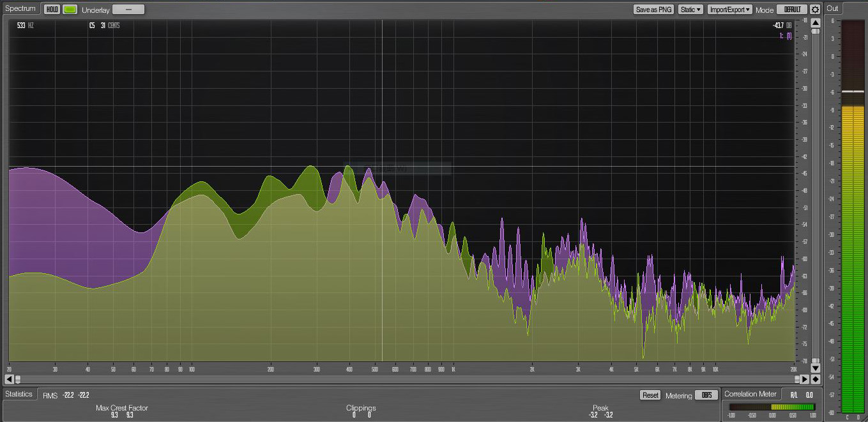Expand the Static dropdown
Image resolution: width=868 pixels, height=422 pixels.
click(x=690, y=10)
